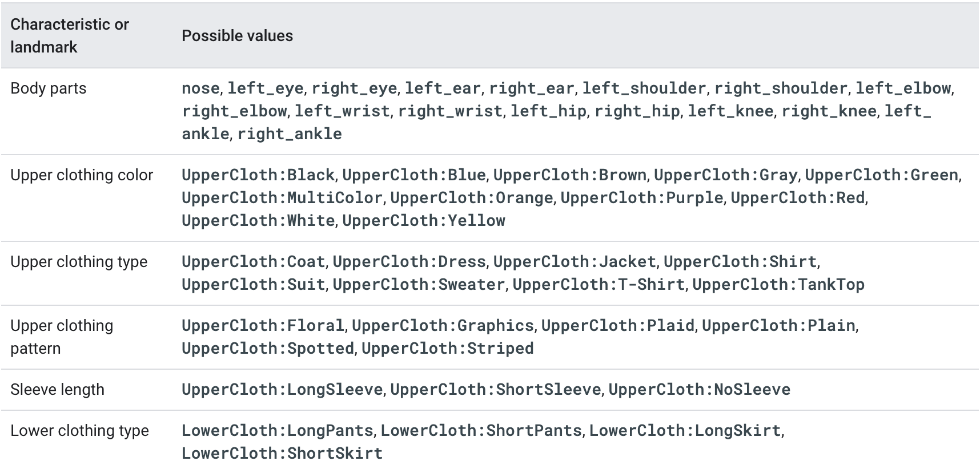This screenshot has height=469, width=980.
Task: Click the UpperCloth:Striped value
Action: coord(448,349)
